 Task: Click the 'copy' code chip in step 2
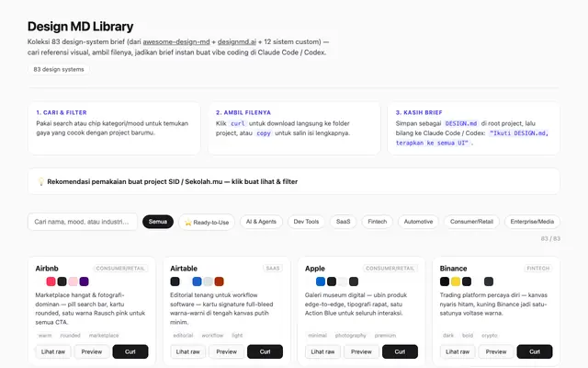pos(264,133)
